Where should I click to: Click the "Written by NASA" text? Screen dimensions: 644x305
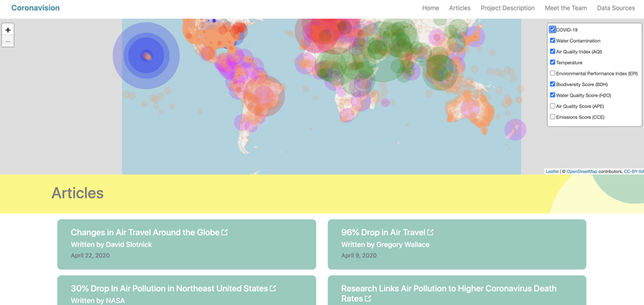click(97, 301)
